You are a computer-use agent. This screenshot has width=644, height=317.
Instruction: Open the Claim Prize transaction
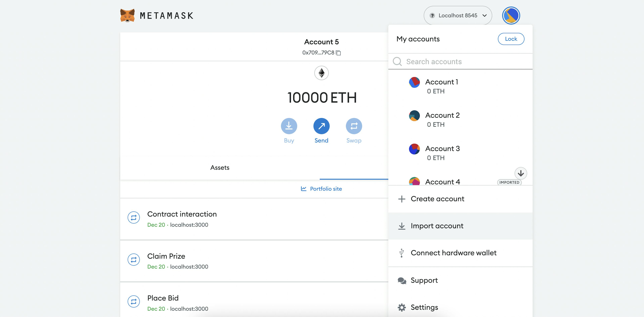pyautogui.click(x=254, y=261)
